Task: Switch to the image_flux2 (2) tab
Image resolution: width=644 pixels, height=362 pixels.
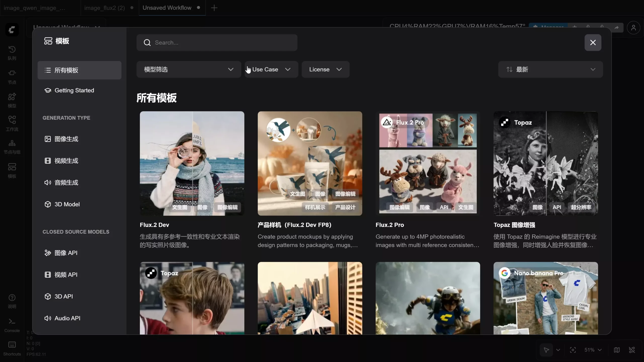Action: click(104, 8)
